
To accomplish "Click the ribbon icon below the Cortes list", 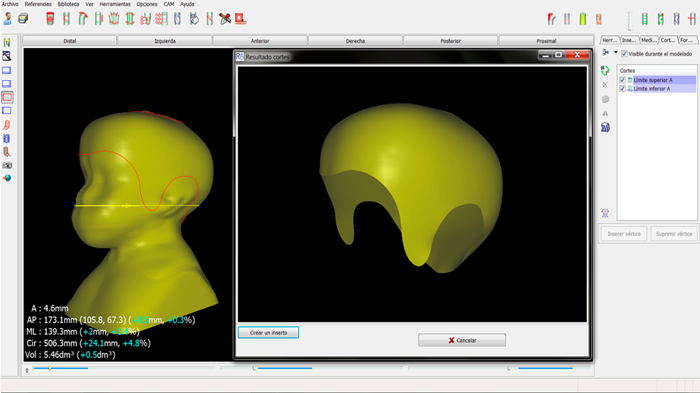I will [605, 213].
